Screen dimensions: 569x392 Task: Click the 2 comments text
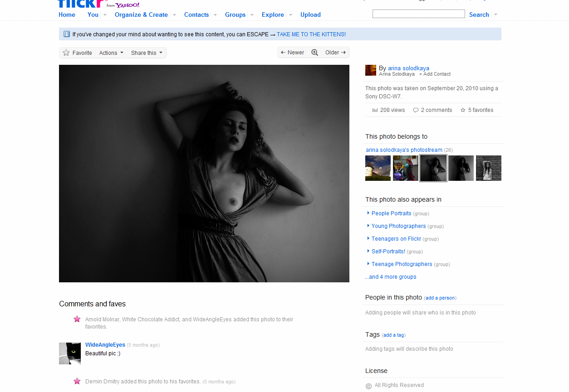(x=437, y=110)
